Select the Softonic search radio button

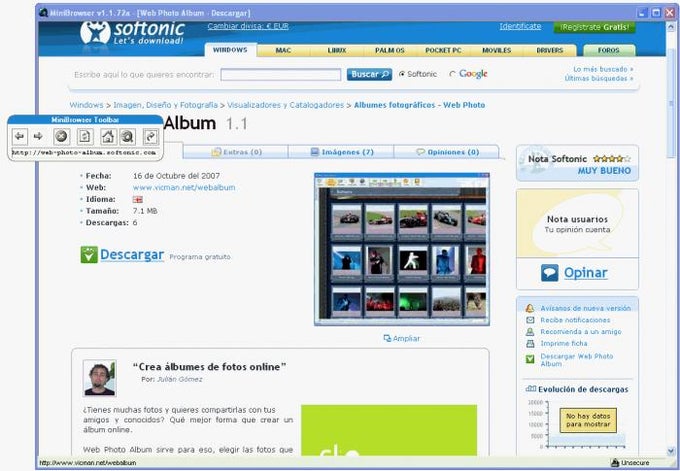click(402, 74)
